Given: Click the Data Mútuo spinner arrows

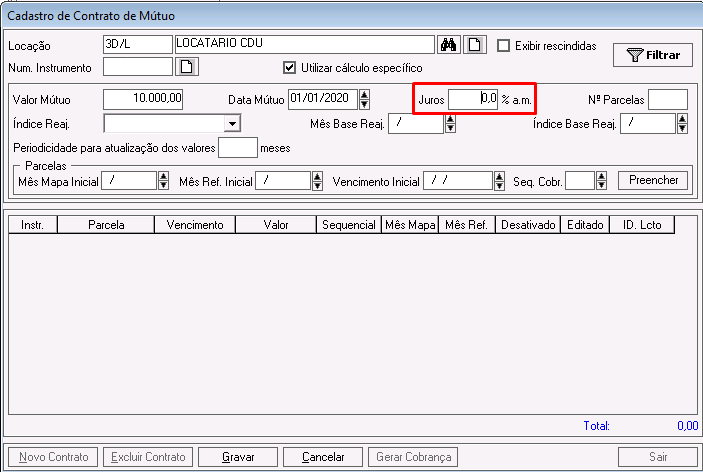Looking at the screenshot, I should (x=365, y=99).
